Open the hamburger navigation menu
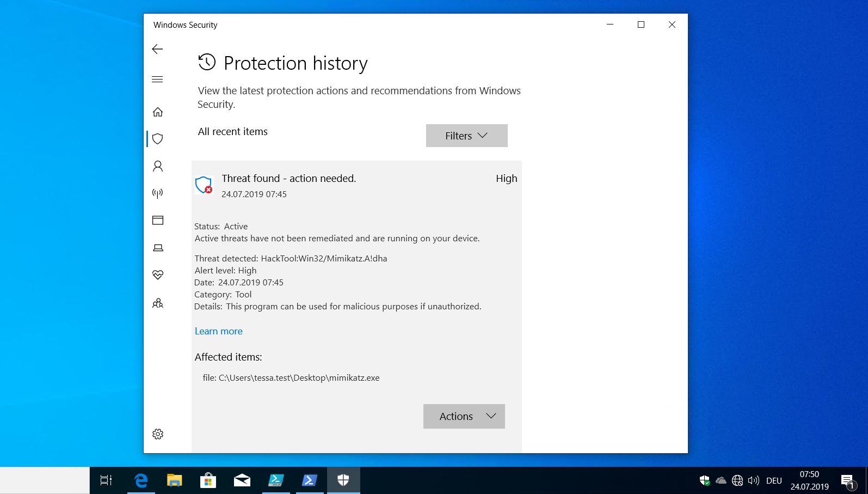Image resolution: width=868 pixels, height=494 pixels. coord(157,80)
